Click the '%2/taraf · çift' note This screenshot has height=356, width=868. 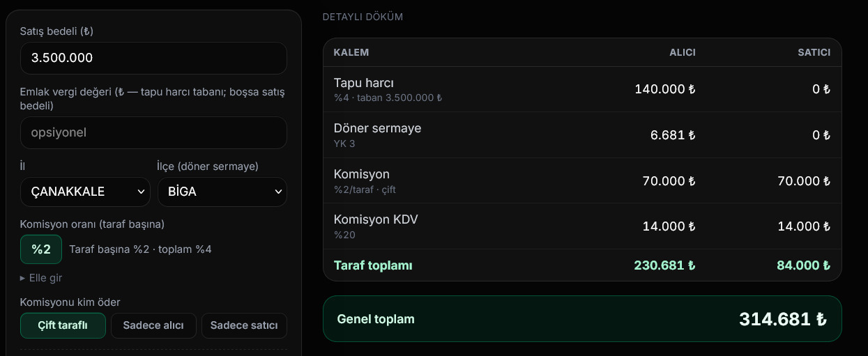pyautogui.click(x=365, y=189)
